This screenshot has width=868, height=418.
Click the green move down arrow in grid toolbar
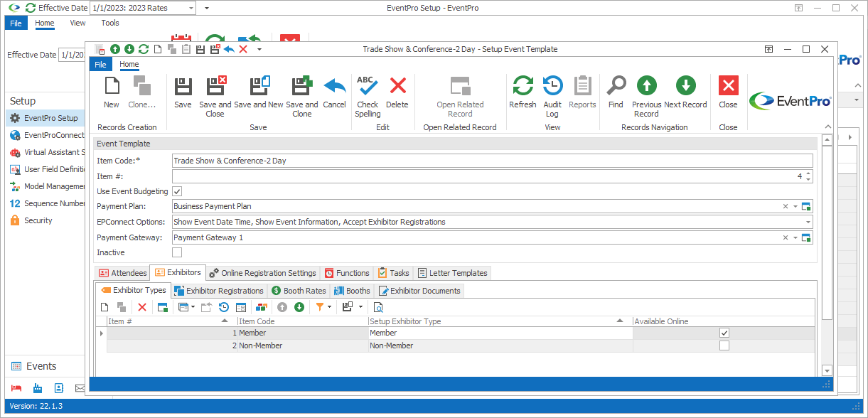(299, 307)
